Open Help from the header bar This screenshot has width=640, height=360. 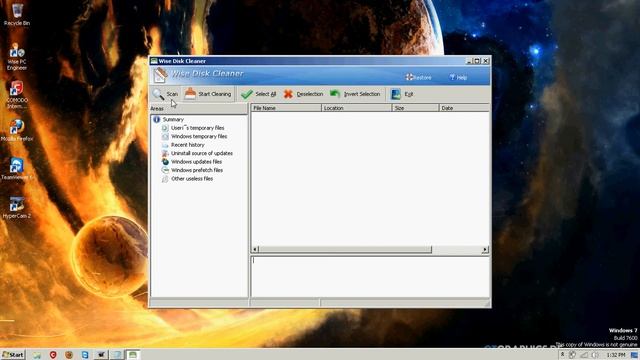click(458, 77)
